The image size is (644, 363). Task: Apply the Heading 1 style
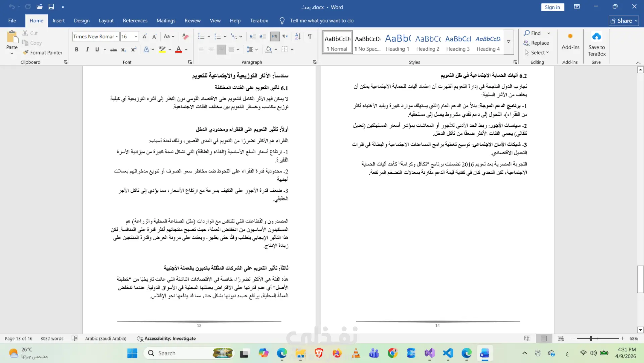[x=397, y=42]
